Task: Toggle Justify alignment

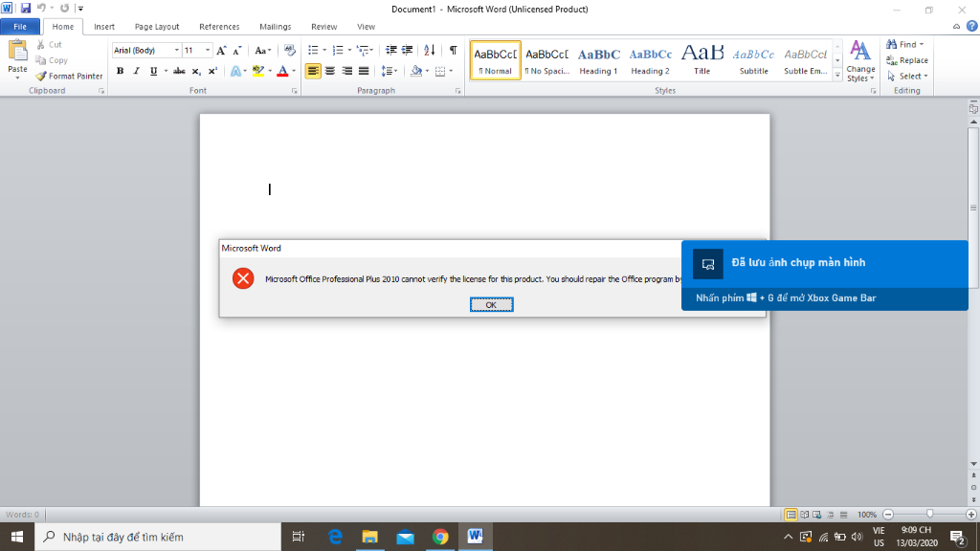Action: click(x=363, y=71)
